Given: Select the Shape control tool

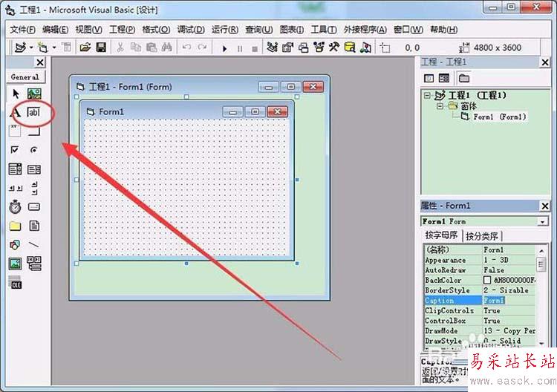Looking at the screenshot, I should tap(15, 245).
